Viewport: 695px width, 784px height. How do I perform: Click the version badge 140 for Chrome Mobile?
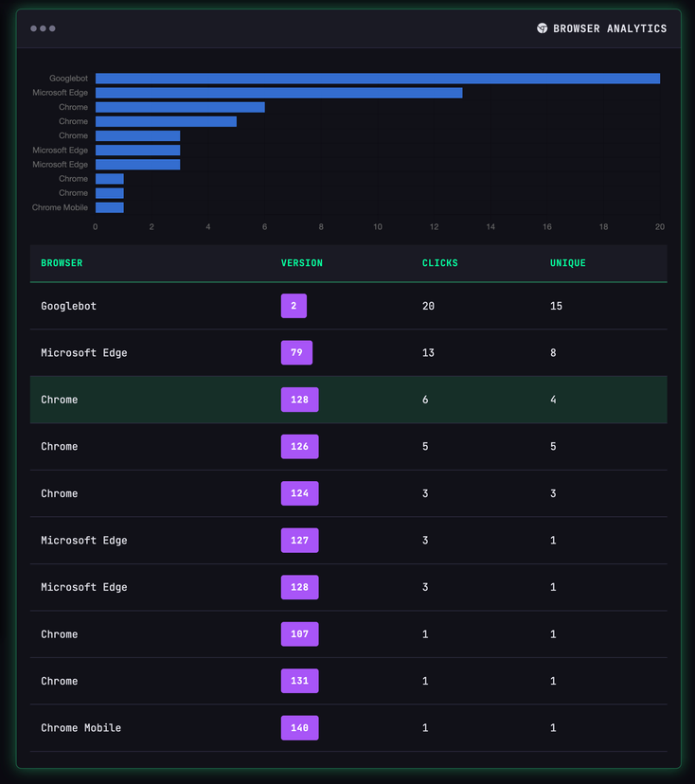coord(299,727)
